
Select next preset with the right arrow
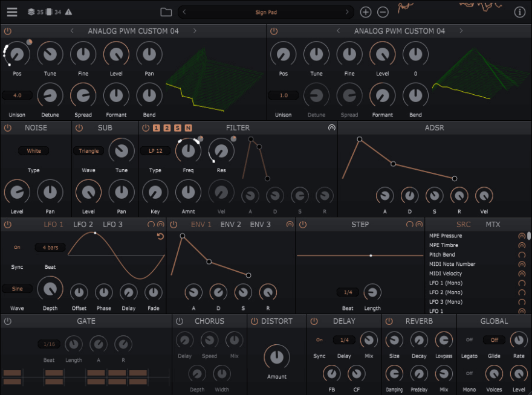coord(347,12)
